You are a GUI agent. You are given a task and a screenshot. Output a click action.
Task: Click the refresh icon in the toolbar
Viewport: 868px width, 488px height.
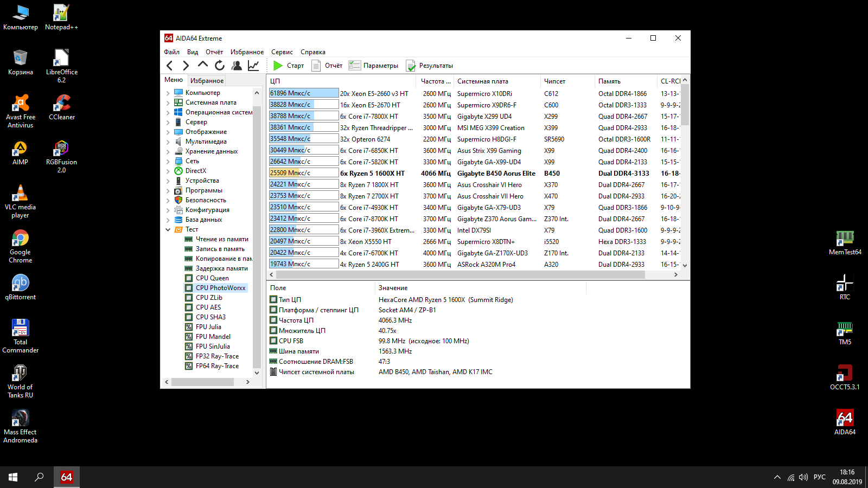(220, 66)
